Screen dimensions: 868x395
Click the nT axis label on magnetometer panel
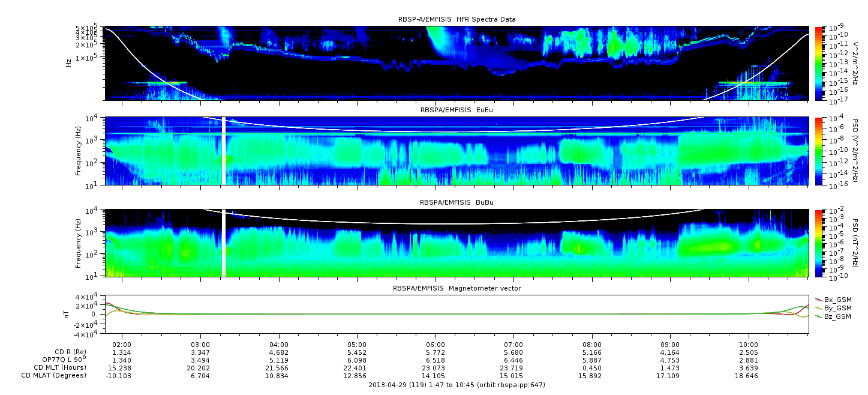[68, 314]
